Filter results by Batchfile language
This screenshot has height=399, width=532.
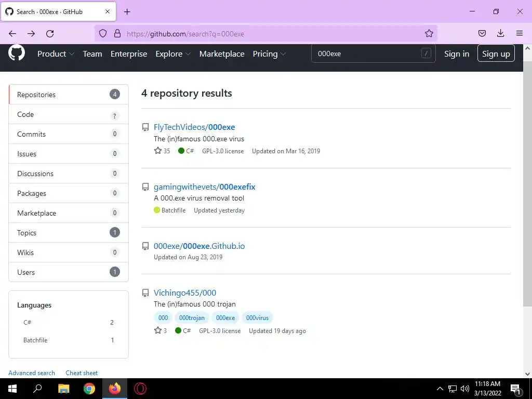tap(69, 340)
